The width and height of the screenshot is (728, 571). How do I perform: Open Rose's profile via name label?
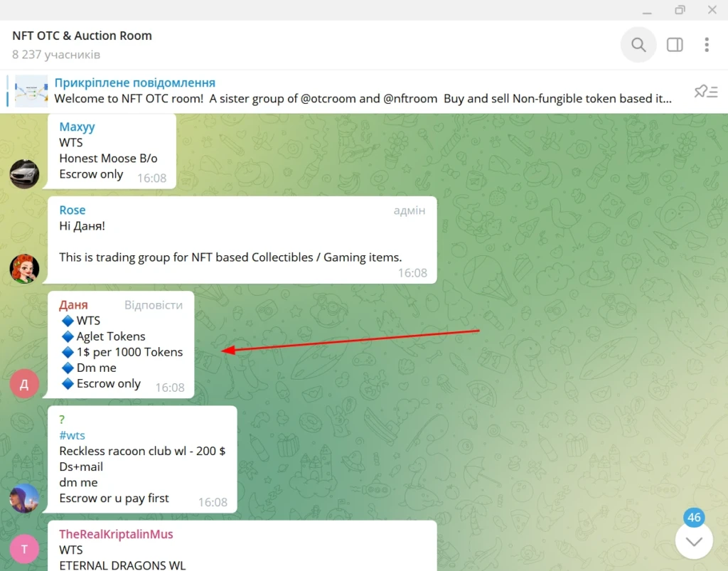pos(72,210)
